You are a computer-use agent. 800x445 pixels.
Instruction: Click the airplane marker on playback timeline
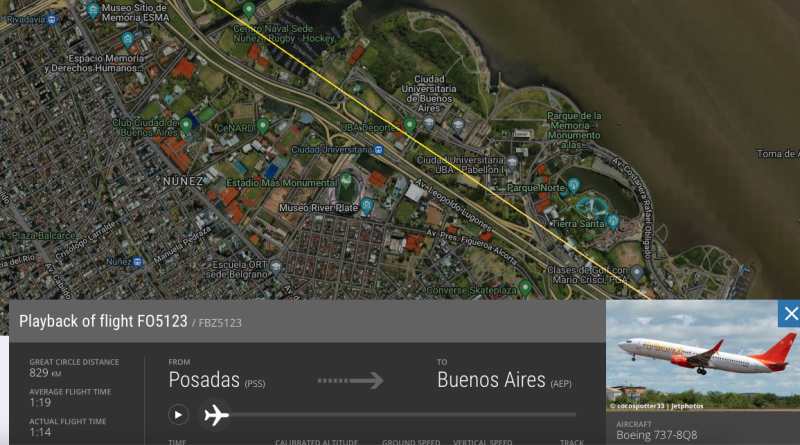coord(216,415)
